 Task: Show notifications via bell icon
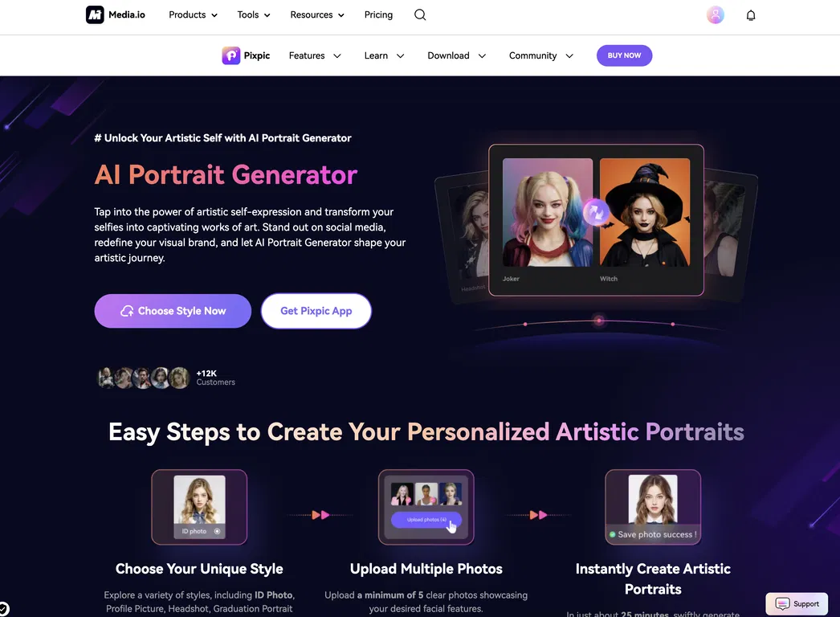(x=751, y=15)
